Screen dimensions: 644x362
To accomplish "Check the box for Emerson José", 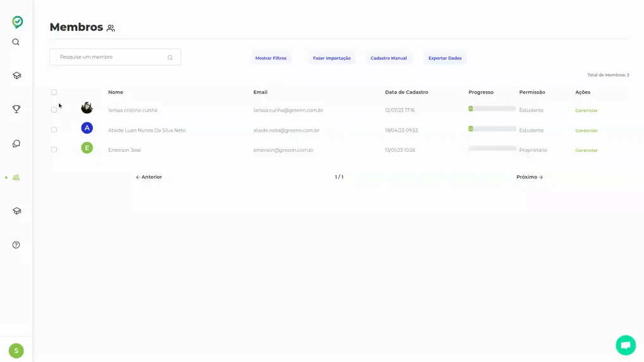I will click(54, 149).
